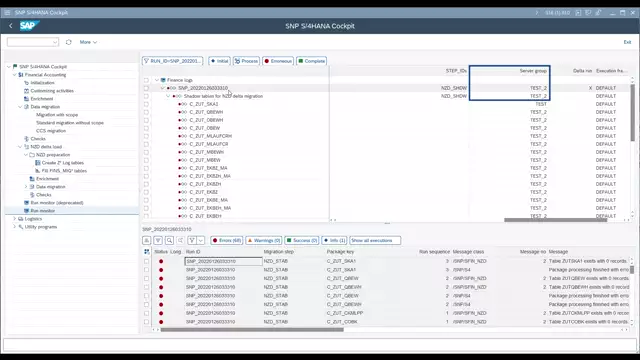Collapse the NZD delta load node
640x360 pixels.
click(20, 147)
